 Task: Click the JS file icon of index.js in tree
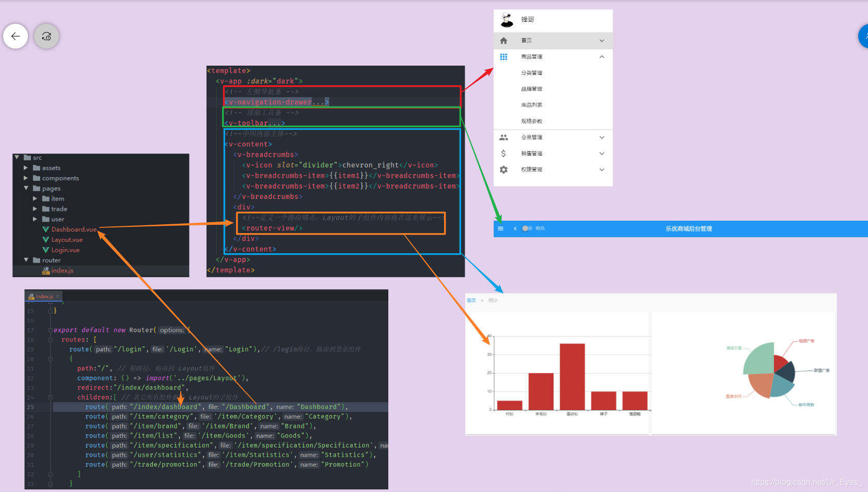(46, 270)
